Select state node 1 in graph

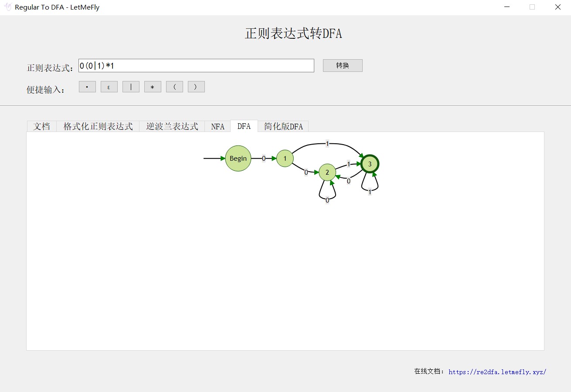point(285,158)
